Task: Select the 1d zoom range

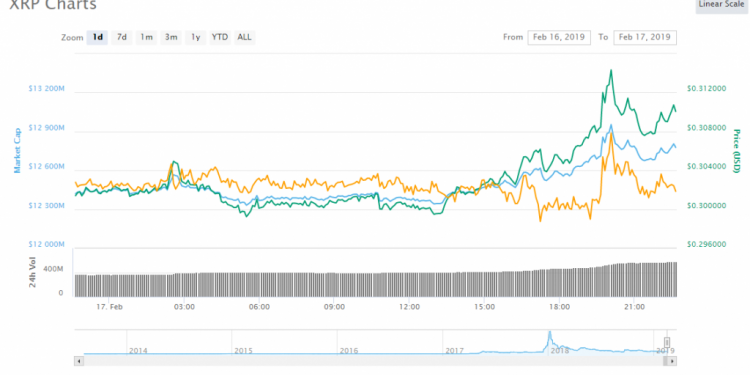Action: coord(98,37)
